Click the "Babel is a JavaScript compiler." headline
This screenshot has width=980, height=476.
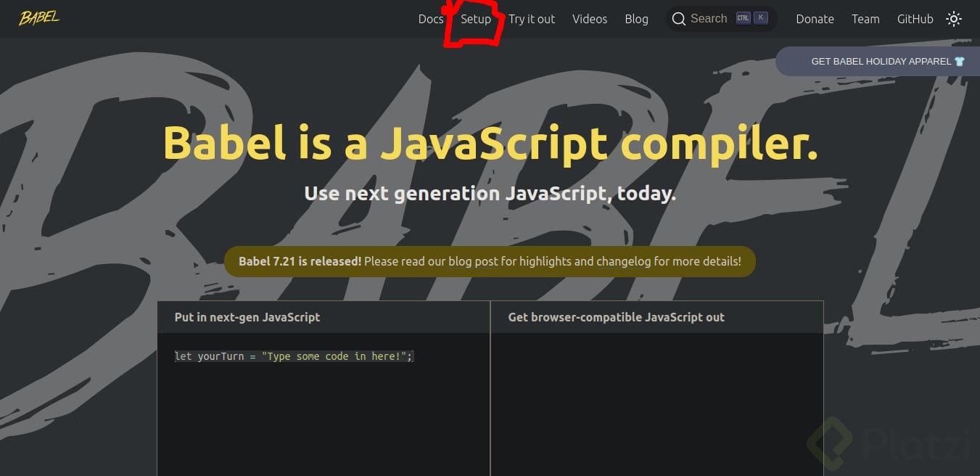490,143
